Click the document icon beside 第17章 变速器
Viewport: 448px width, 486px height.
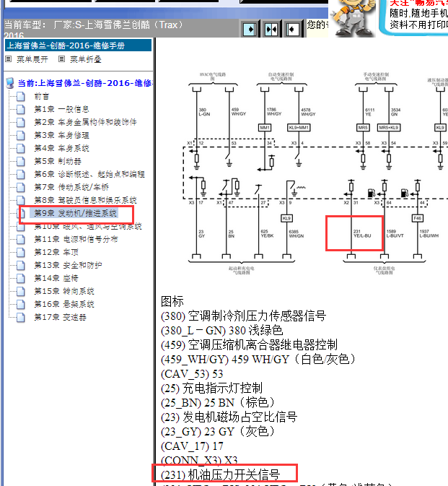point(21,318)
